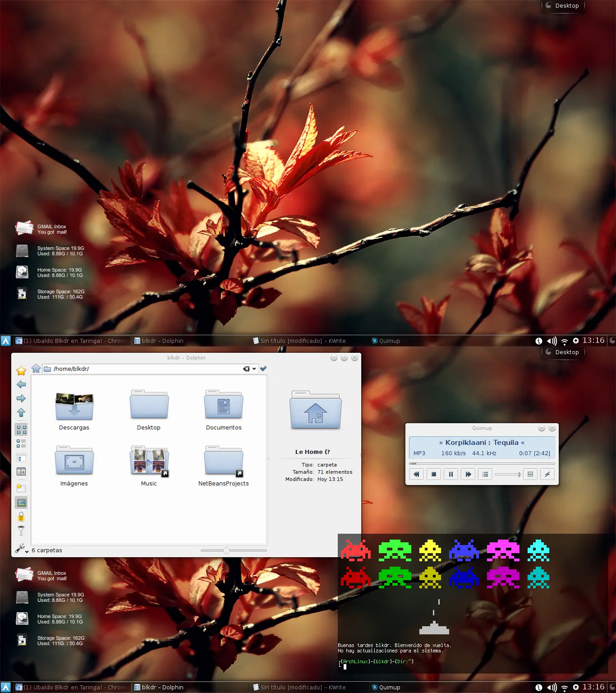Pause the Korpiklaani track in Quimup
The height and width of the screenshot is (693, 616).
point(451,474)
